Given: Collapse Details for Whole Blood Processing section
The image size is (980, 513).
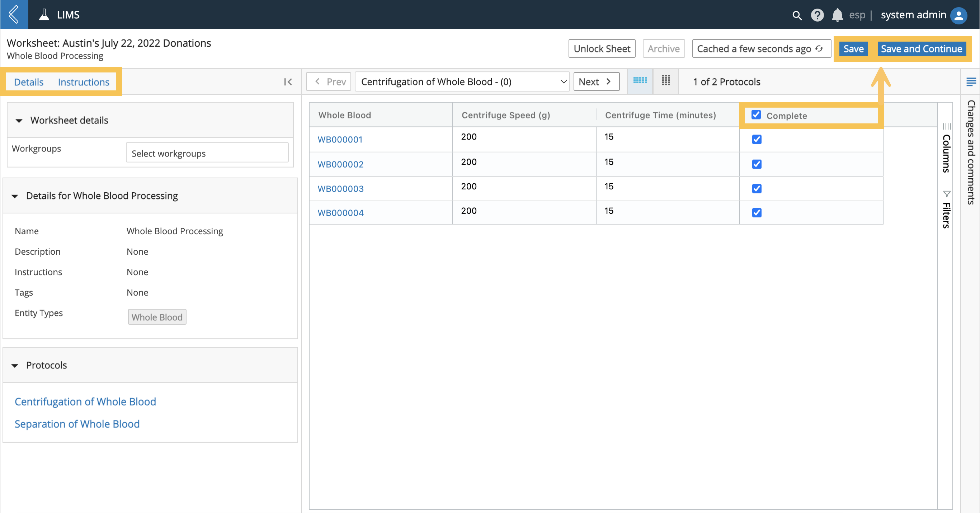Looking at the screenshot, I should [x=15, y=196].
